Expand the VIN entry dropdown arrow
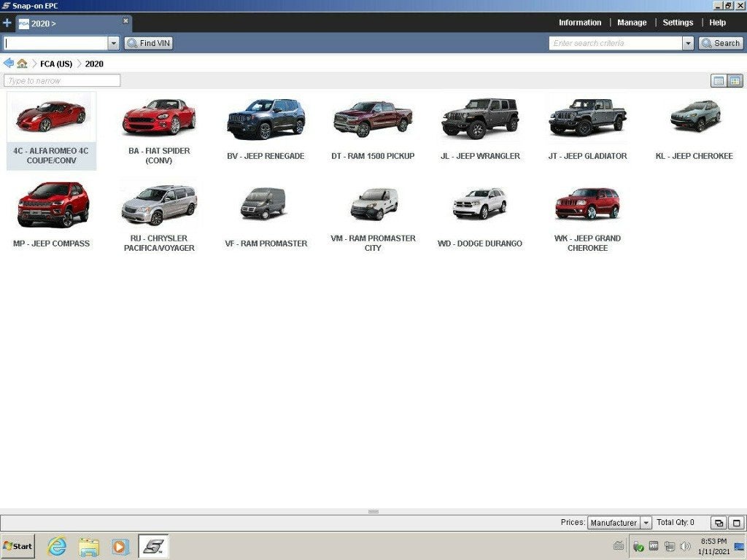 pos(113,43)
